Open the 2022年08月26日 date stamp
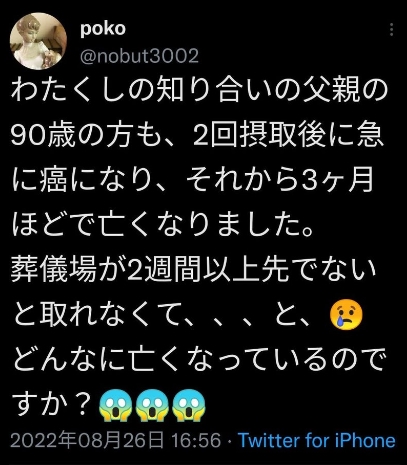The image size is (407, 465). (87, 440)
